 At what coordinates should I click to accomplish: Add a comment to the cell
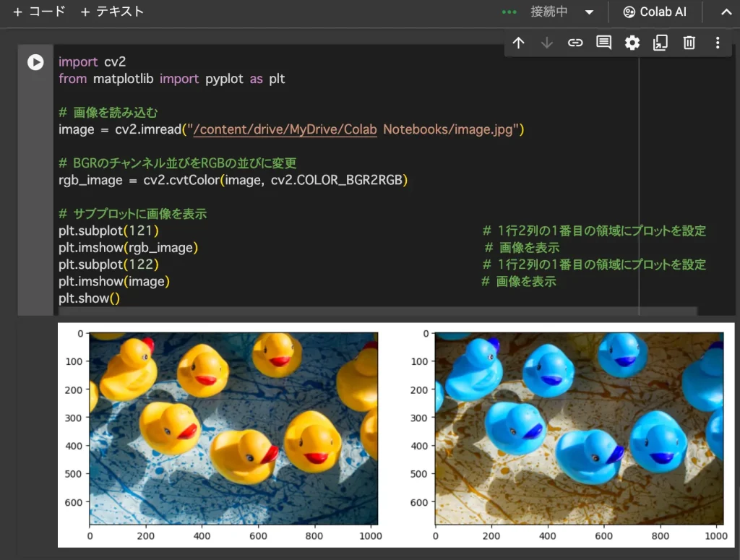click(x=603, y=43)
